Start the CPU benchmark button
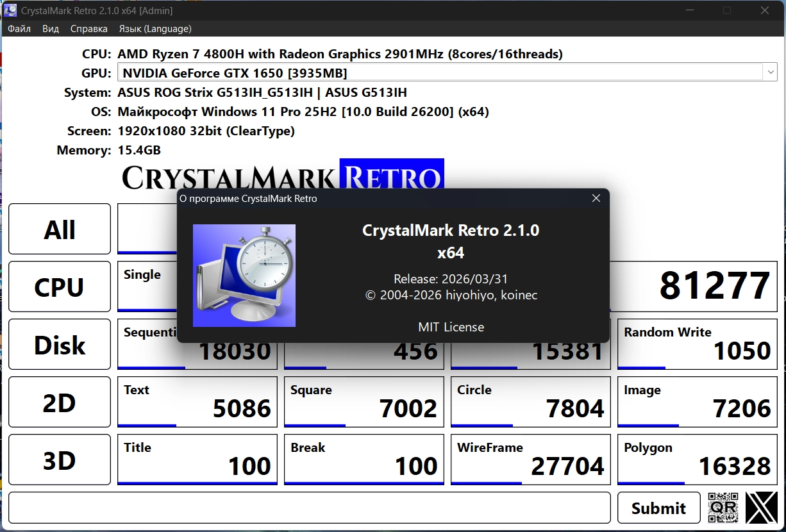Viewport: 786px width, 532px height. [x=60, y=287]
